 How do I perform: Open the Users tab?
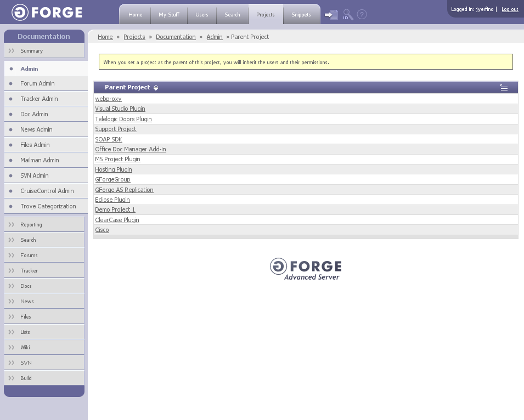point(202,15)
